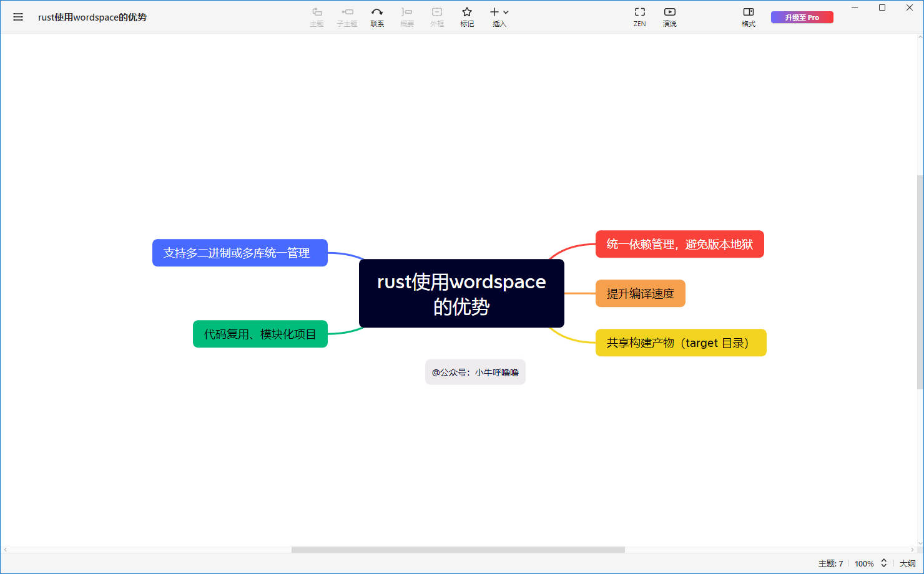Minimize the window
The height and width of the screenshot is (574, 924).
855,7
